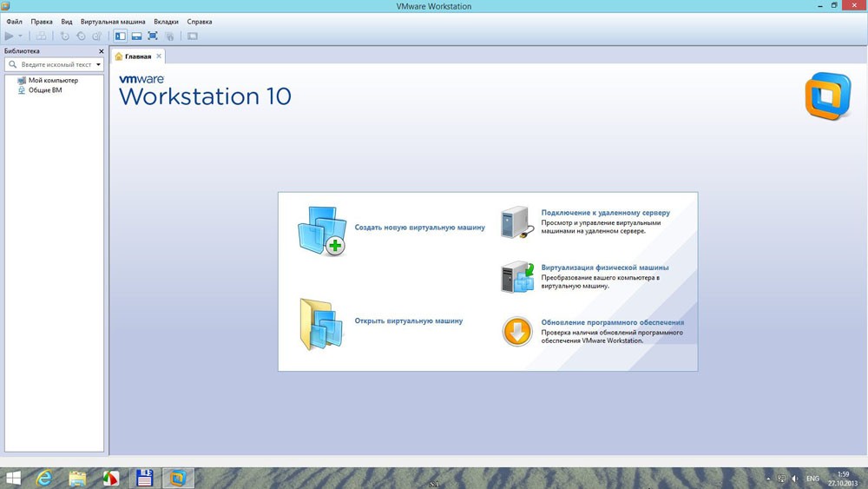Open the library search filter dropdown

click(x=99, y=65)
